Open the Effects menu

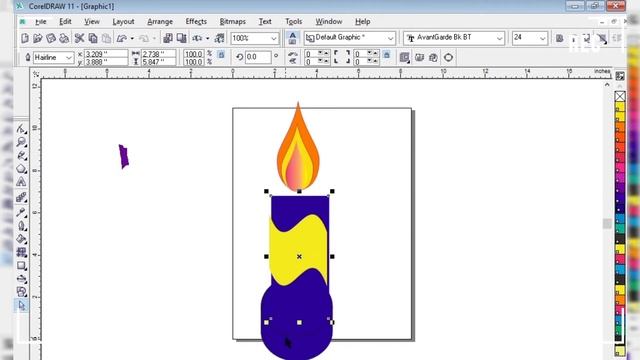click(196, 22)
